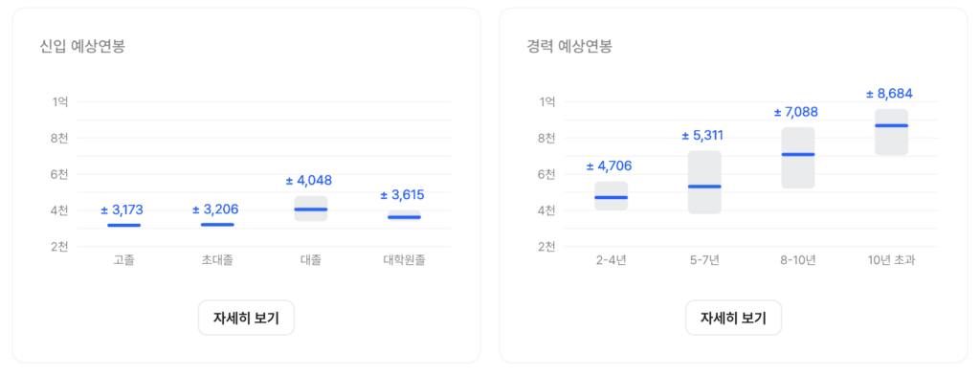Select the 대졸 salary range box
Screen dimensions: 980x375
(x=311, y=209)
